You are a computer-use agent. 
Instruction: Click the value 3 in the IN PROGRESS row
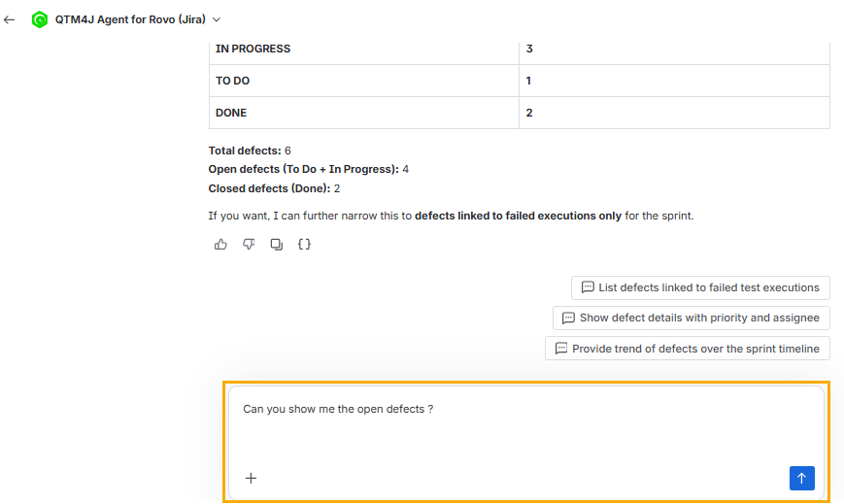point(529,49)
